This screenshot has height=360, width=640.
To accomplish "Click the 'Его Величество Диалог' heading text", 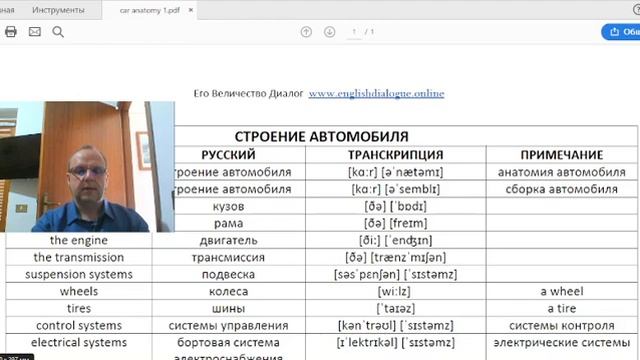I will (x=248, y=93).
